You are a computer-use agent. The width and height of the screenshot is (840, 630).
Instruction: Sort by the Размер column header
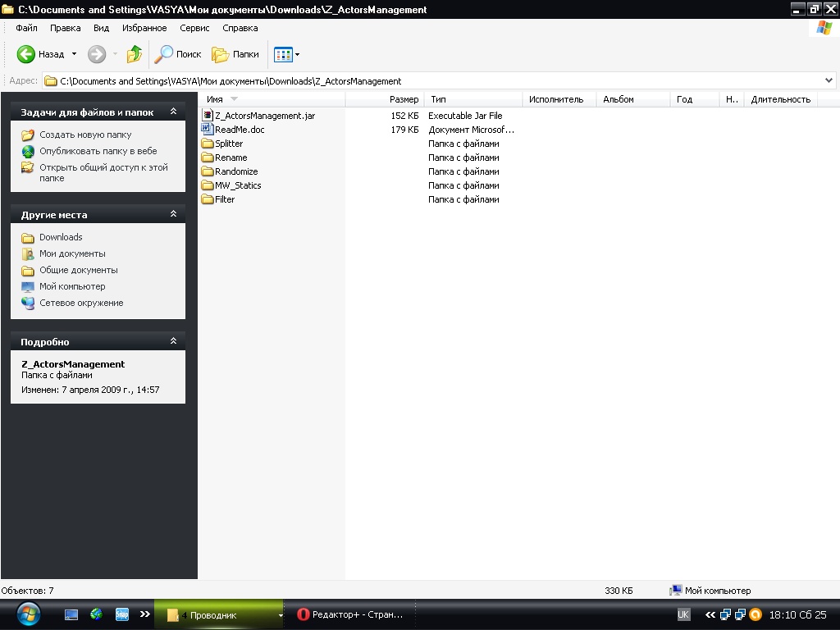pyautogui.click(x=386, y=99)
